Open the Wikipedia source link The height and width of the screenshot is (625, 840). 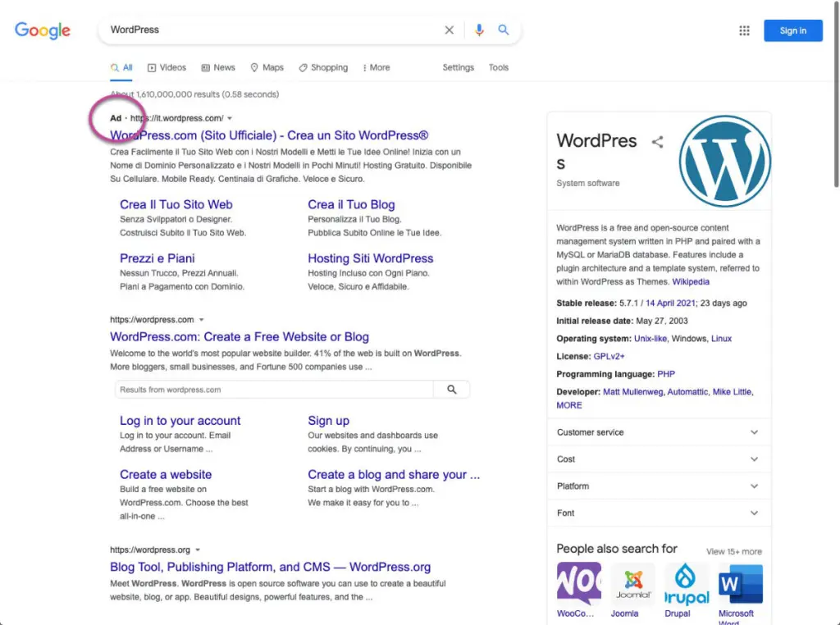(x=691, y=281)
